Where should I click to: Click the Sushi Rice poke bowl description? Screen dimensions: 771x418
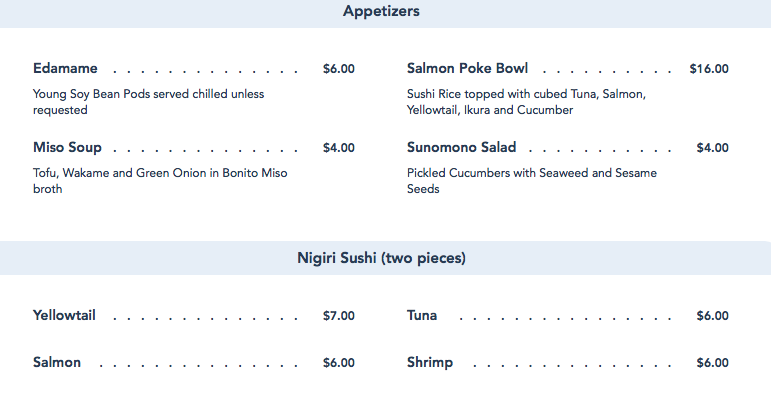(x=526, y=102)
